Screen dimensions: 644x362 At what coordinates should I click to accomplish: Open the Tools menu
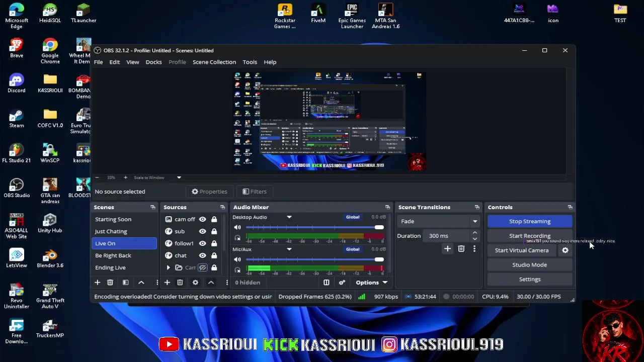pos(250,62)
